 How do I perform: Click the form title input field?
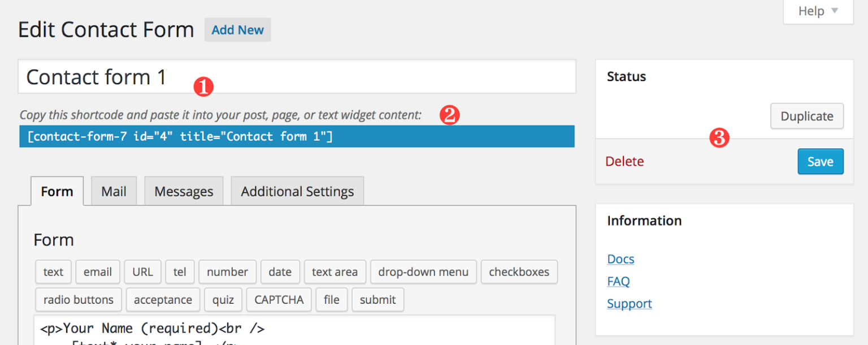[297, 76]
